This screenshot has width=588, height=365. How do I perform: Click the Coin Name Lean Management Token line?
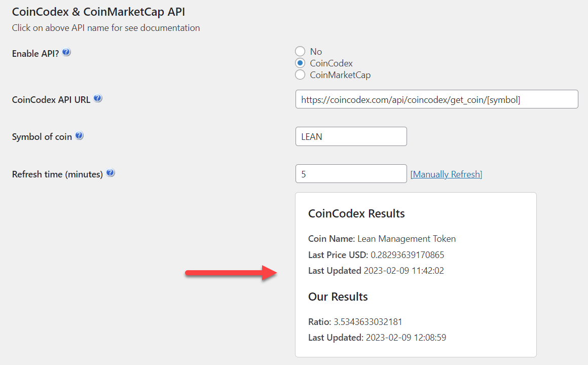pyautogui.click(x=382, y=239)
